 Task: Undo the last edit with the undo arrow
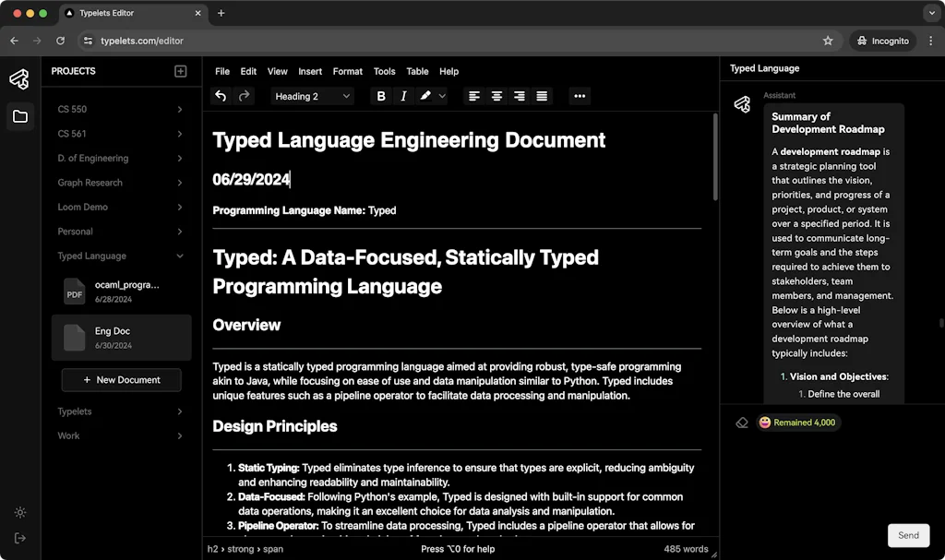click(221, 96)
